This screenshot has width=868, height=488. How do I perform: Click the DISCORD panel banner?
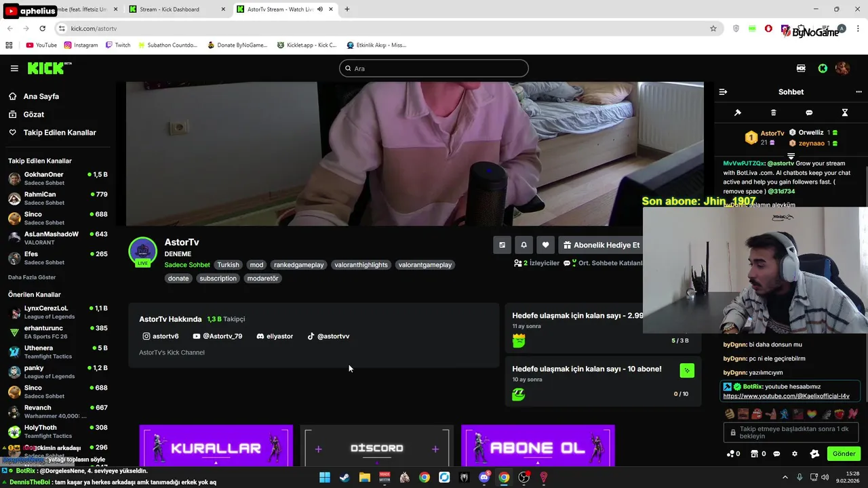pyautogui.click(x=377, y=445)
